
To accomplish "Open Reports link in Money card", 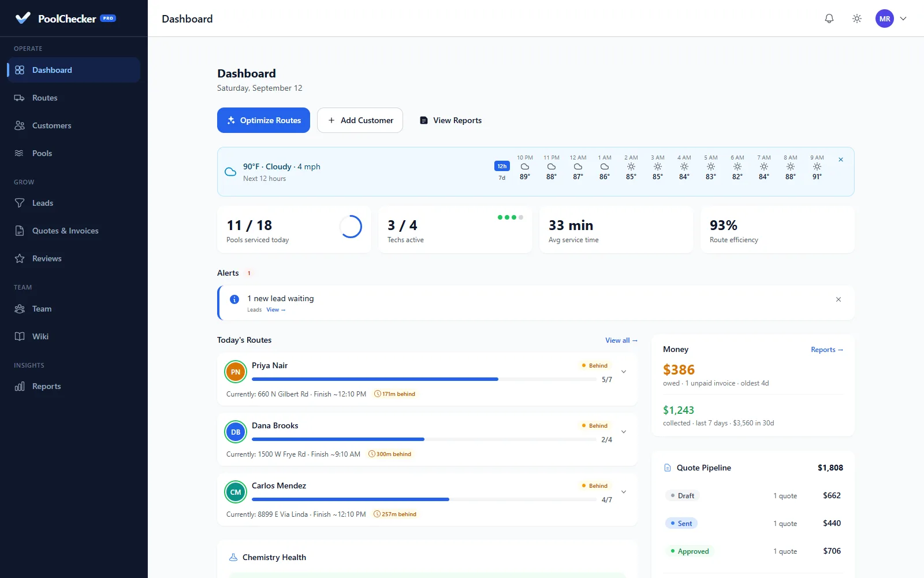I will pyautogui.click(x=827, y=350).
